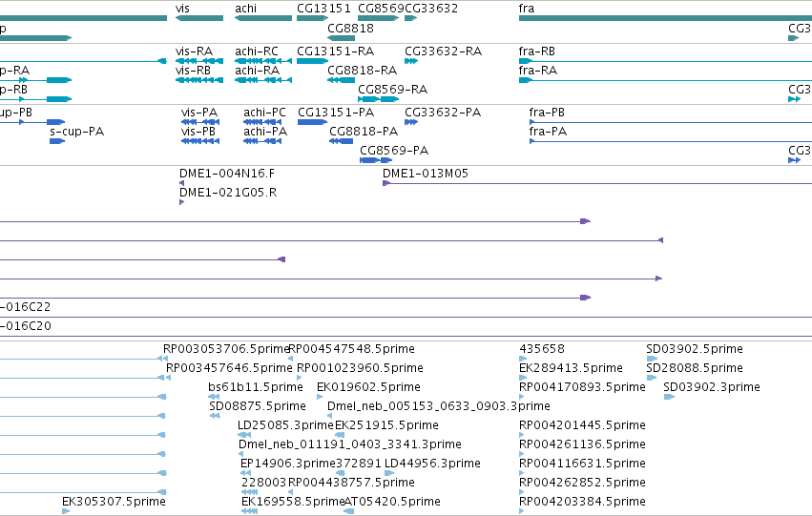Select the SD08875.5prime EST

[x=215, y=416]
